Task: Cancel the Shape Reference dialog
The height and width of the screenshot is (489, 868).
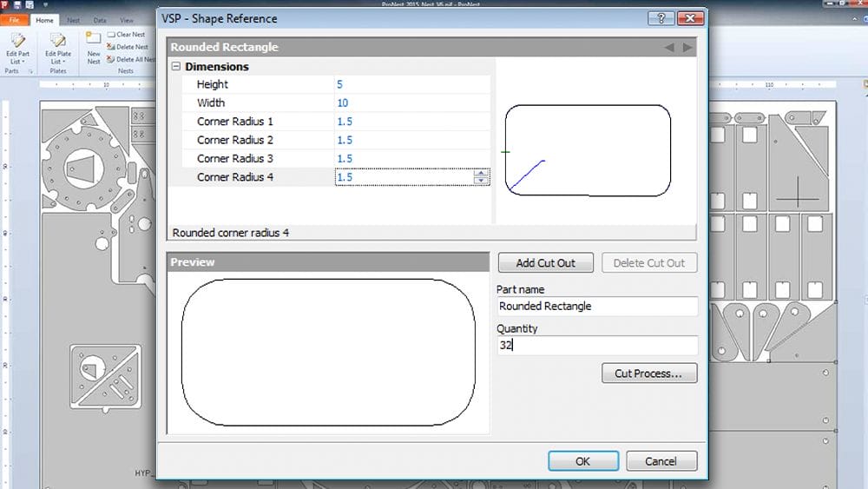Action: 662,461
